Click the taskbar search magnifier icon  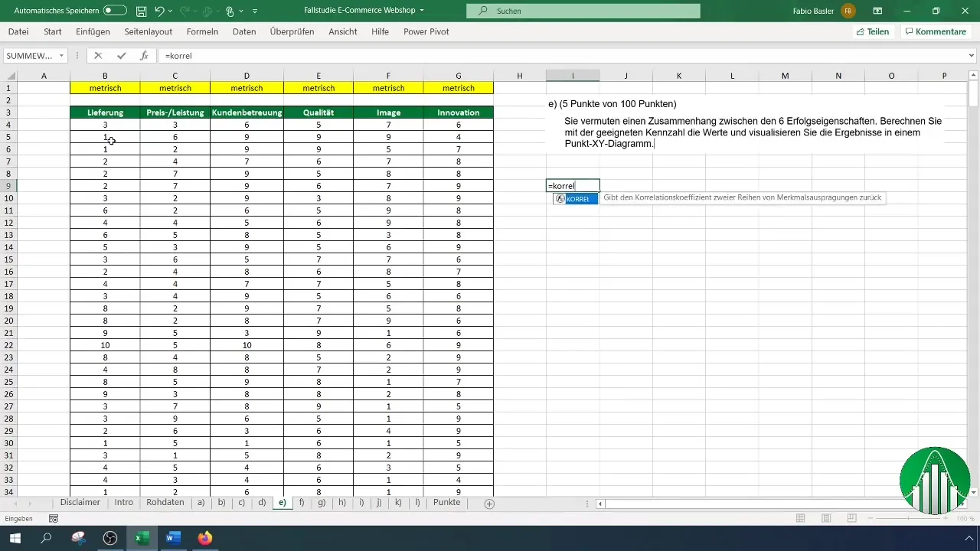pos(46,539)
